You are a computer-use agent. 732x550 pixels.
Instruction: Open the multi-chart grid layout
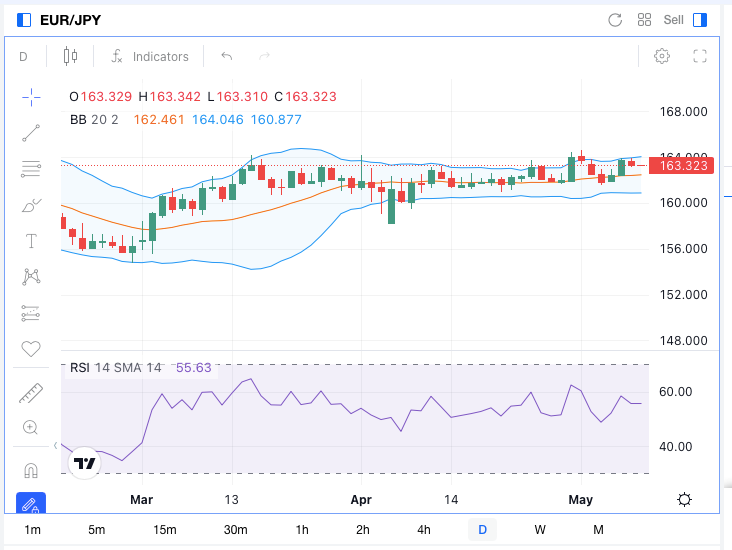[644, 20]
